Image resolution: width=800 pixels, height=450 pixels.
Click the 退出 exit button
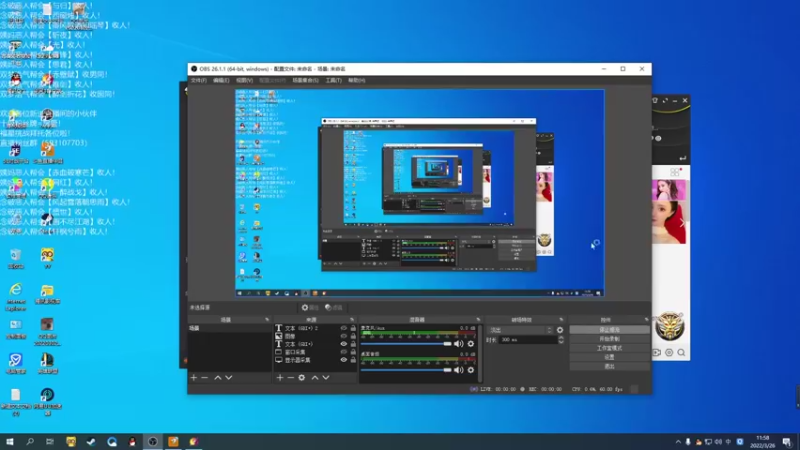(x=609, y=366)
